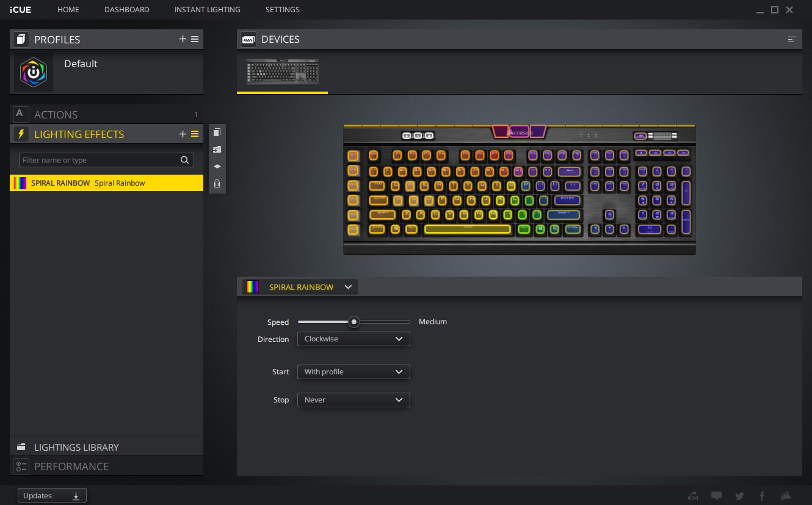Click the Devices keyboard header icon
812x505 pixels.
tap(248, 39)
